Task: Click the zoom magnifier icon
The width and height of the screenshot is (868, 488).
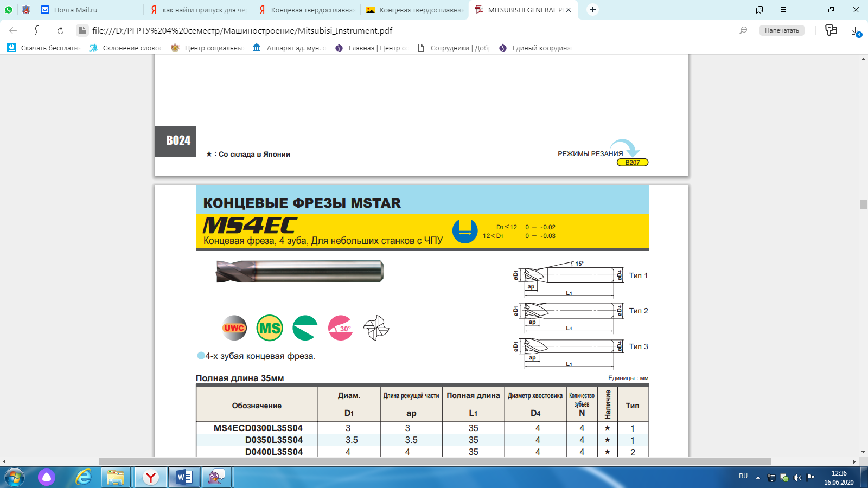Action: coord(743,30)
